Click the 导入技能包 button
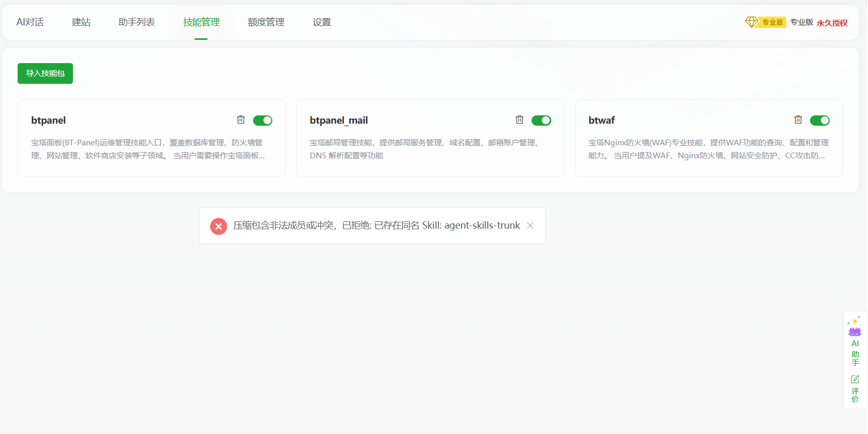 tap(46, 73)
